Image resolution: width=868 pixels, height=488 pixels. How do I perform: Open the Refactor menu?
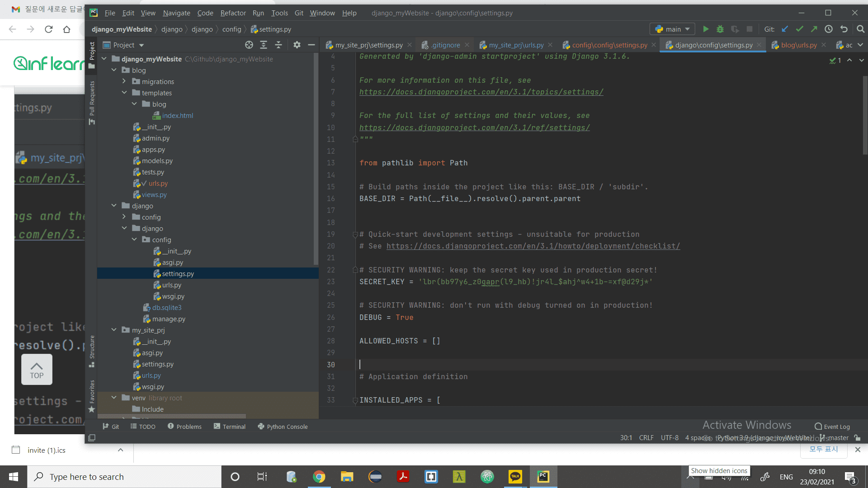(x=233, y=13)
